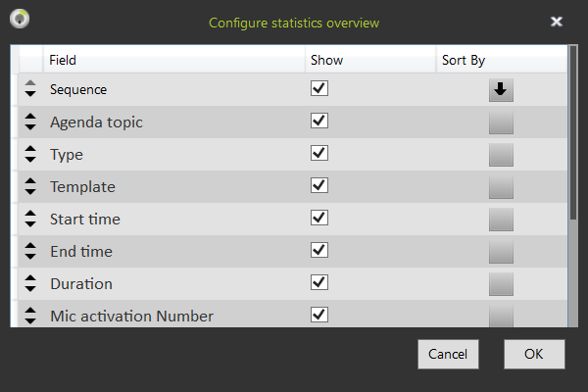The width and height of the screenshot is (588, 392).
Task: Uncheck Show for the Sequence field
Action: click(318, 88)
